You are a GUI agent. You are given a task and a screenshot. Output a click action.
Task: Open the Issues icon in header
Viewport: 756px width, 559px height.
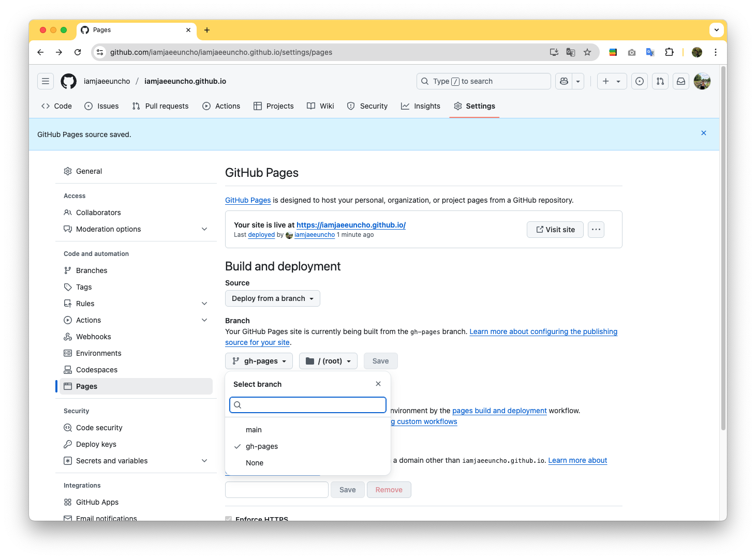[x=640, y=81]
